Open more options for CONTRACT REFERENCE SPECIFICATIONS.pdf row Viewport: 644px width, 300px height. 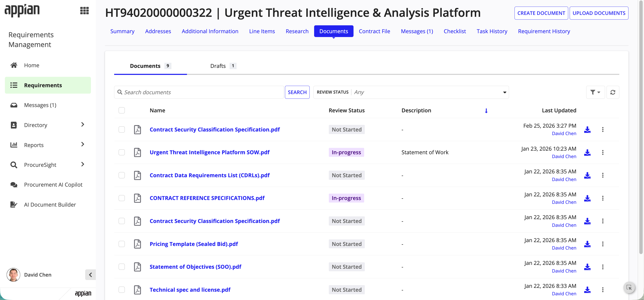click(x=603, y=198)
